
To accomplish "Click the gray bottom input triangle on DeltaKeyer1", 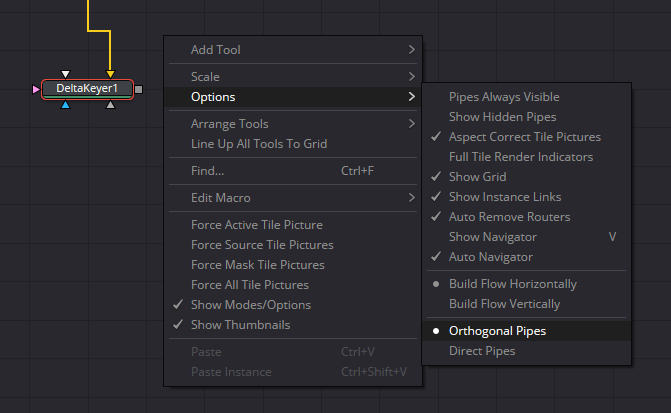I will pyautogui.click(x=110, y=104).
